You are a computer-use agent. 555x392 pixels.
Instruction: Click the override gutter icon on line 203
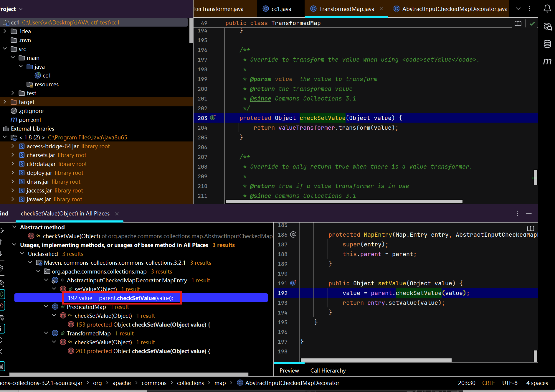point(213,118)
